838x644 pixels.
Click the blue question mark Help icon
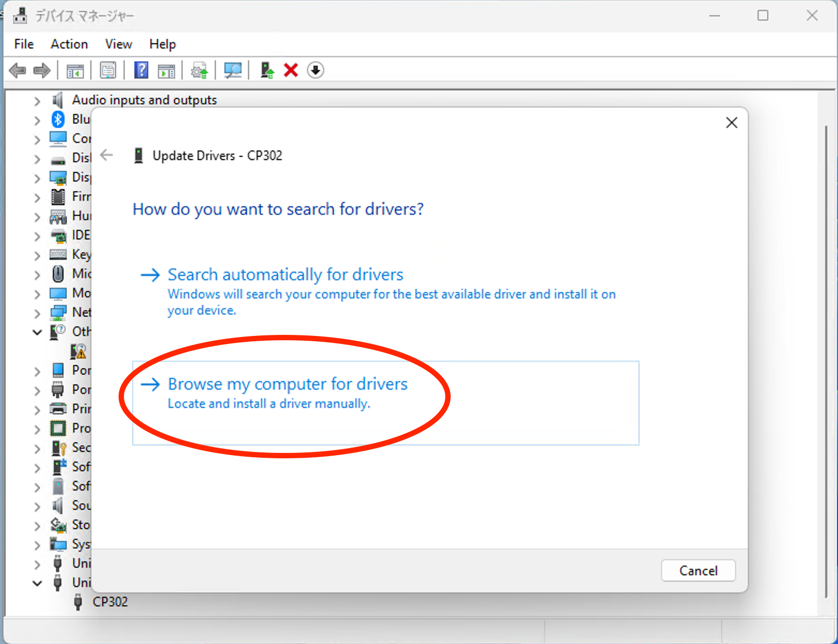coord(141,70)
